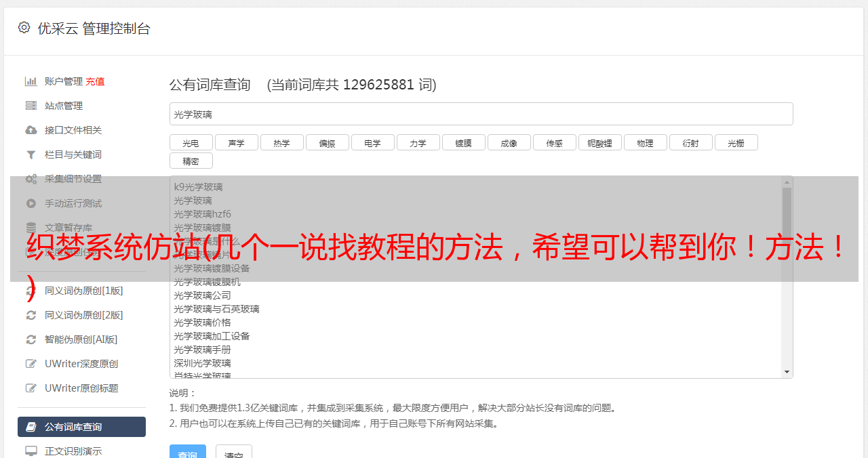This screenshot has height=458, width=868.
Task: Click the 光栅 tag button
Action: [x=736, y=142]
